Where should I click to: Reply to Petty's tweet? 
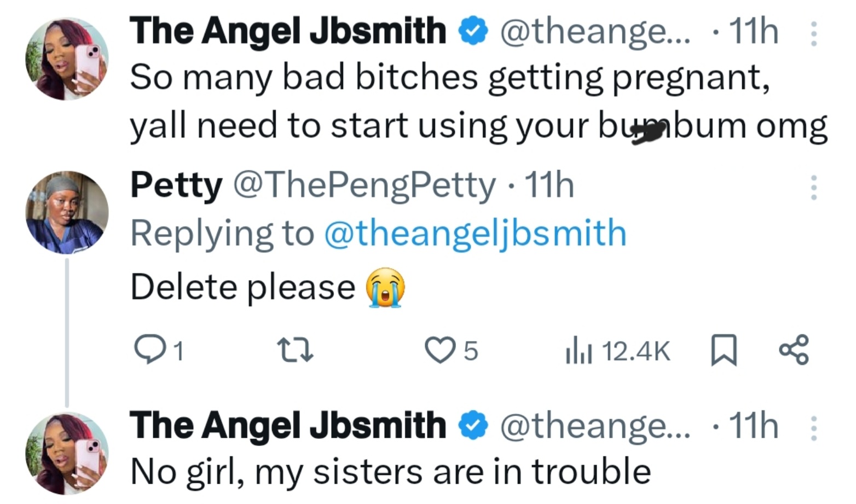[x=154, y=350]
